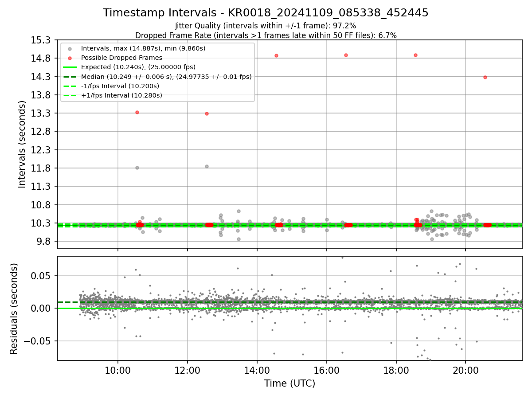Click residuals tick label '−0.05'
This screenshot has width=532, height=399.
[x=38, y=341]
